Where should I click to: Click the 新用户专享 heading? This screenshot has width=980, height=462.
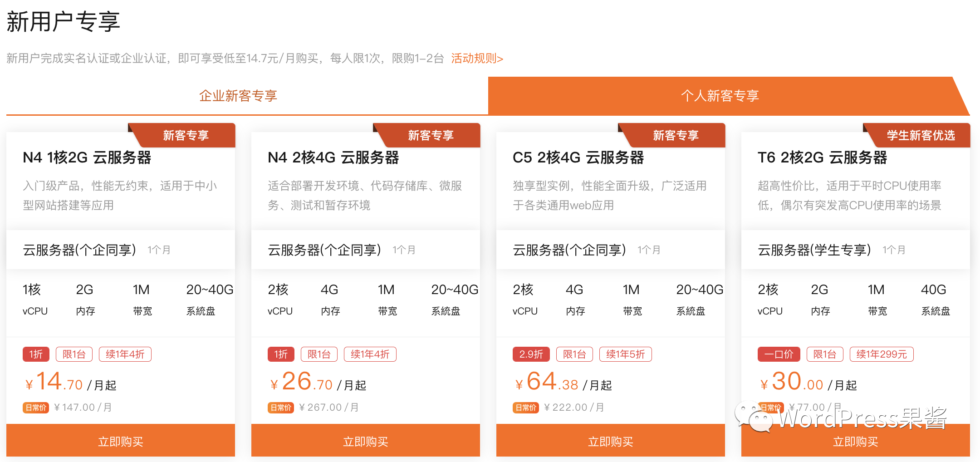coord(64,21)
